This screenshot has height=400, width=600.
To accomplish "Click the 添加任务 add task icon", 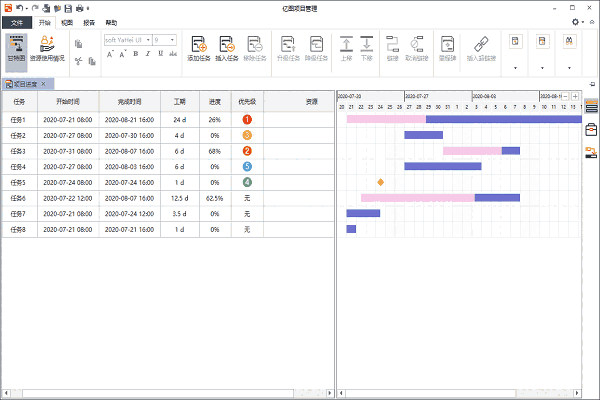I will [x=198, y=49].
